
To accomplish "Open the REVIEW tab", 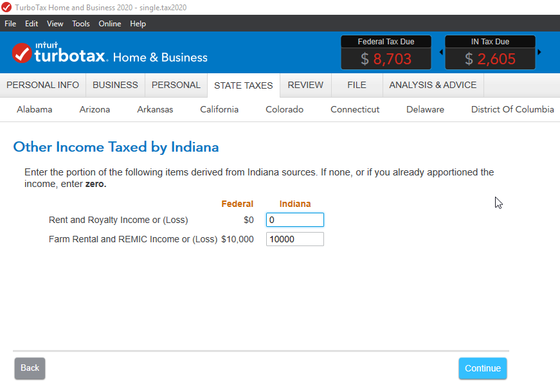I will click(x=305, y=85).
